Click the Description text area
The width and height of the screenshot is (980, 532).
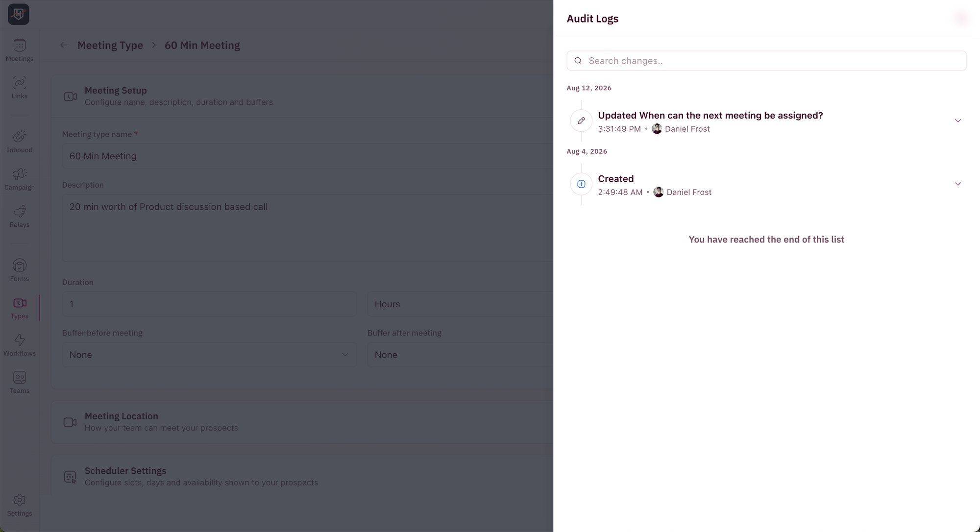point(308,228)
